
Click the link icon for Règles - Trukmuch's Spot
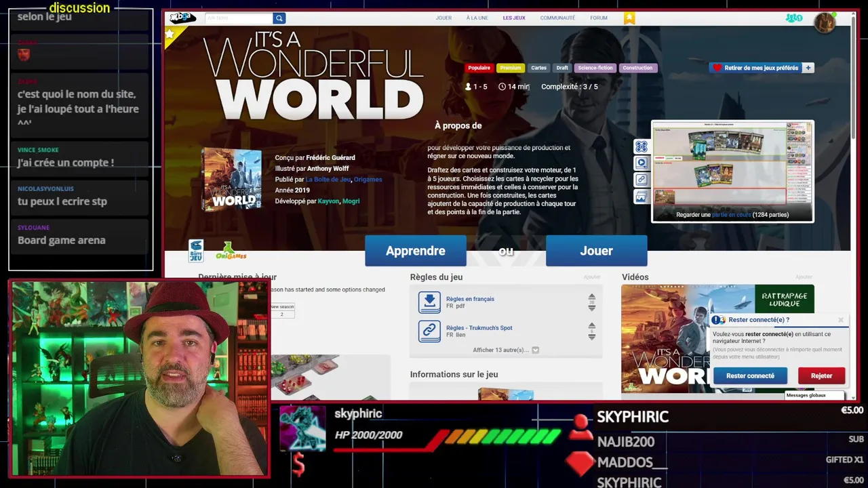429,331
